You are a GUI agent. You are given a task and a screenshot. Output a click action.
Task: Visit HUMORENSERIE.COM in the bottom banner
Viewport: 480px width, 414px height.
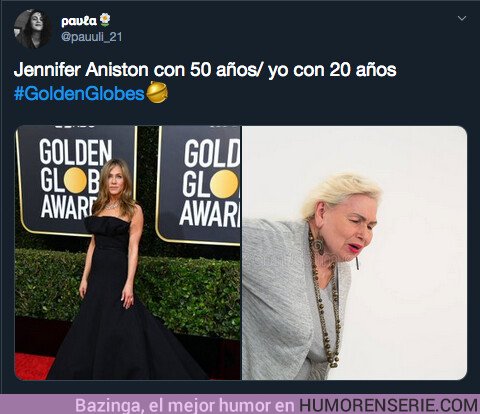(388, 405)
